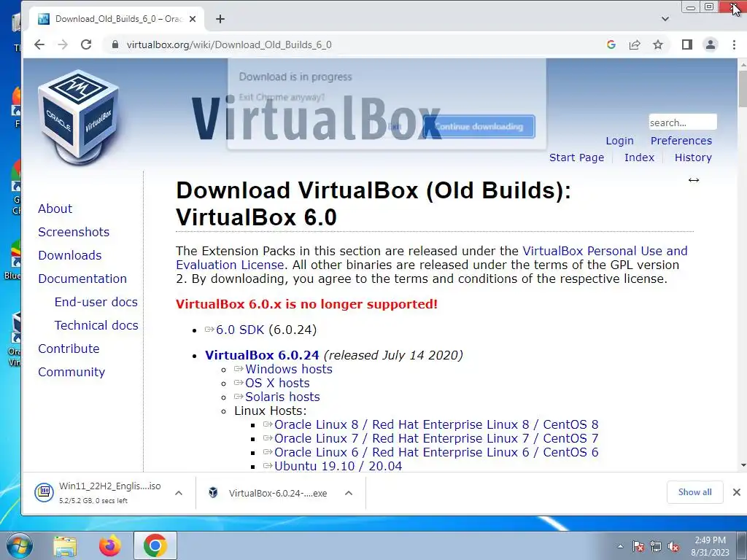Click the Solaris hosts download link
Viewport: 747px width, 560px height.
[x=282, y=397]
